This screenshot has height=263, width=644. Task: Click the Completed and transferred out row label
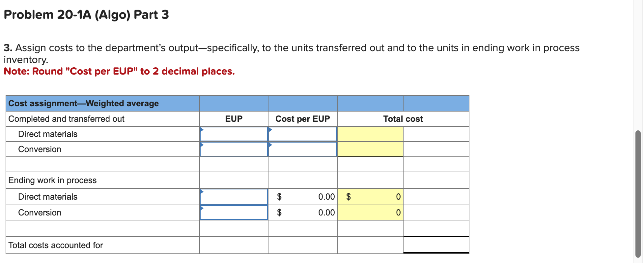point(66,119)
